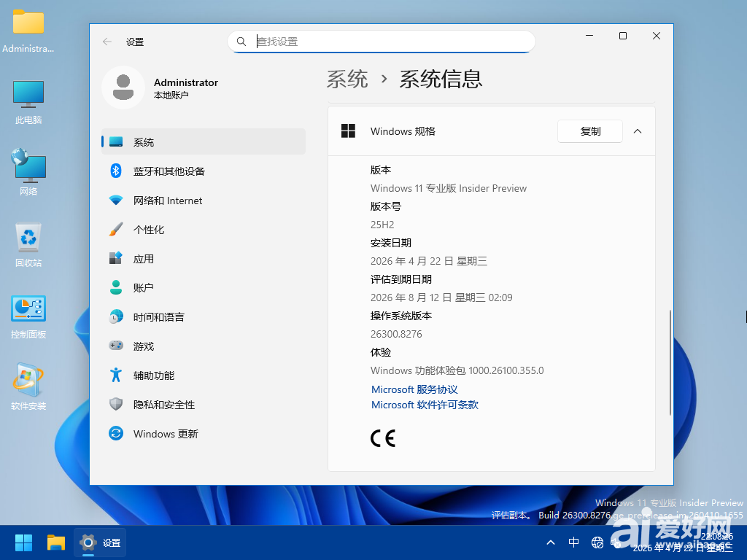Open the 网络 desktop icon
Image resolution: width=747 pixels, height=560 pixels.
pos(28,172)
